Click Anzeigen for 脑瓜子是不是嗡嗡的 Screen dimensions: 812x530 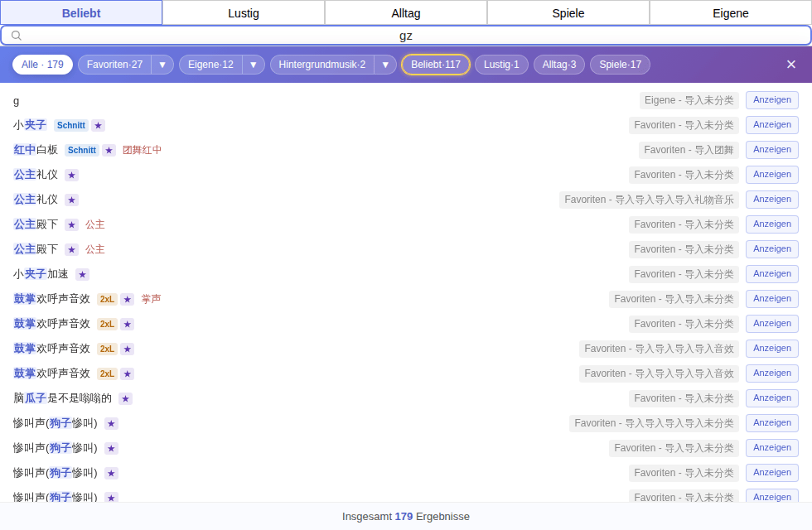tap(772, 398)
